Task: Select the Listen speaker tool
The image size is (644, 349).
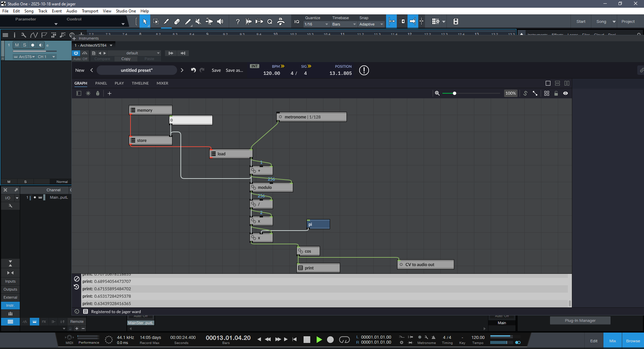Action: click(220, 21)
